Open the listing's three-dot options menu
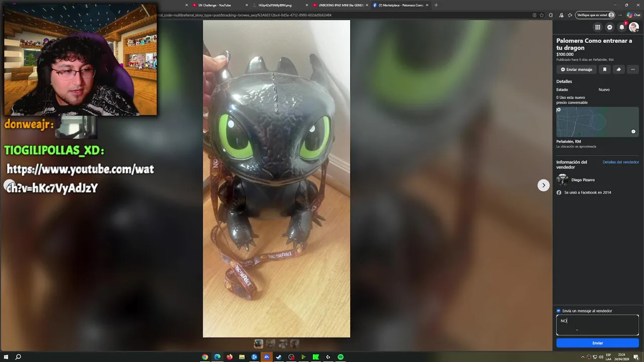Screen dimensions: 644x362 click(633, 69)
